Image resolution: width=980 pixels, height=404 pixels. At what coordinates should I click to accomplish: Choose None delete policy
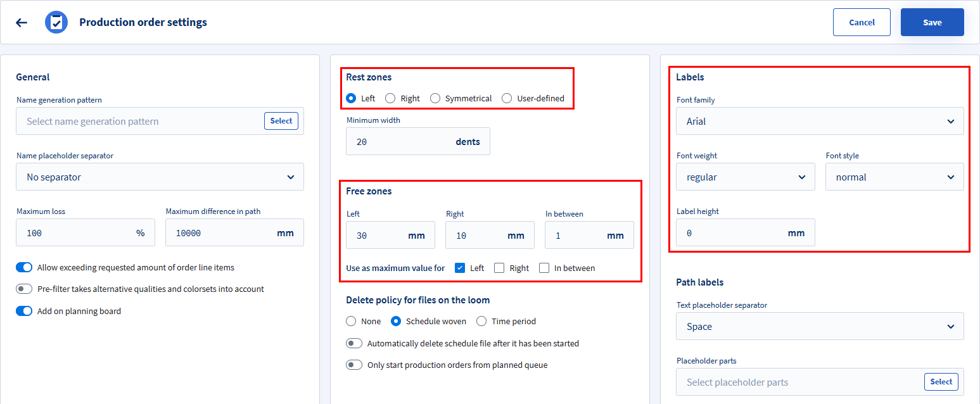coord(351,321)
